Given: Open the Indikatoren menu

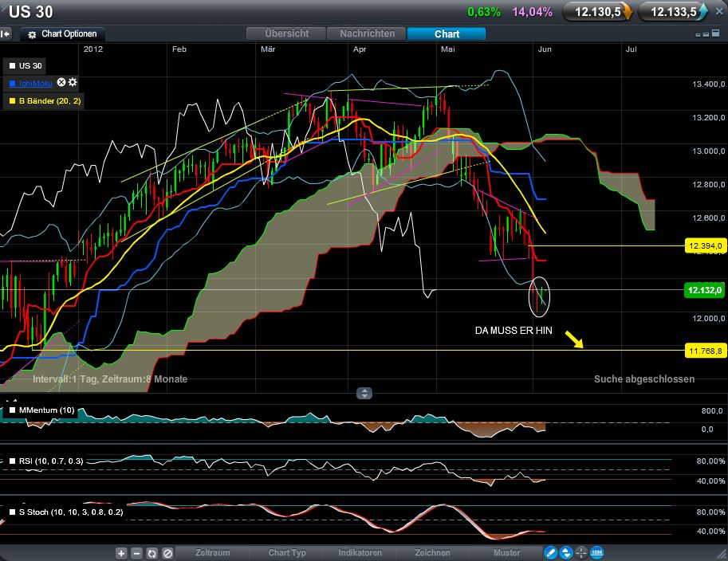Looking at the screenshot, I should 360,553.
